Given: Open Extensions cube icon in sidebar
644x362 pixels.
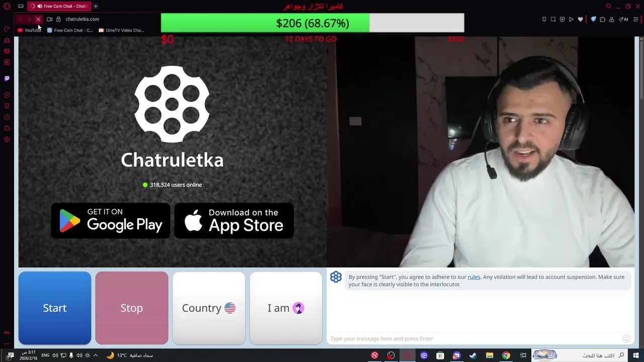Looking at the screenshot, I should [7, 128].
